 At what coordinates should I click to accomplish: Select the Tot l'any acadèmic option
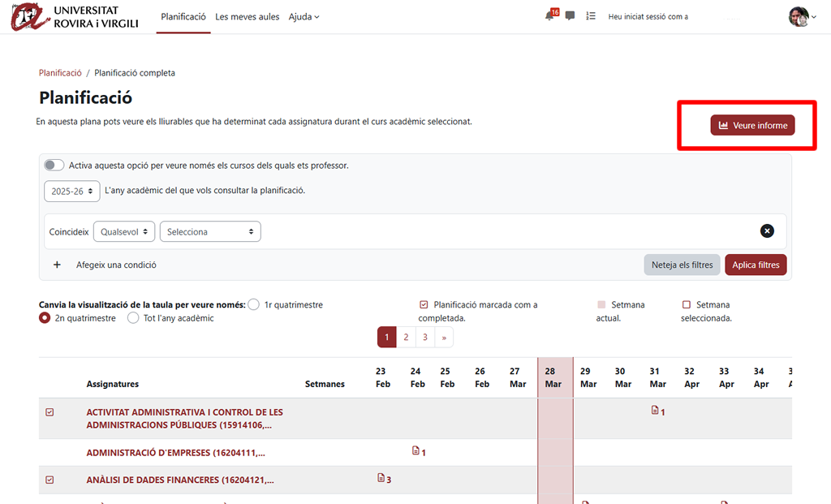[133, 318]
